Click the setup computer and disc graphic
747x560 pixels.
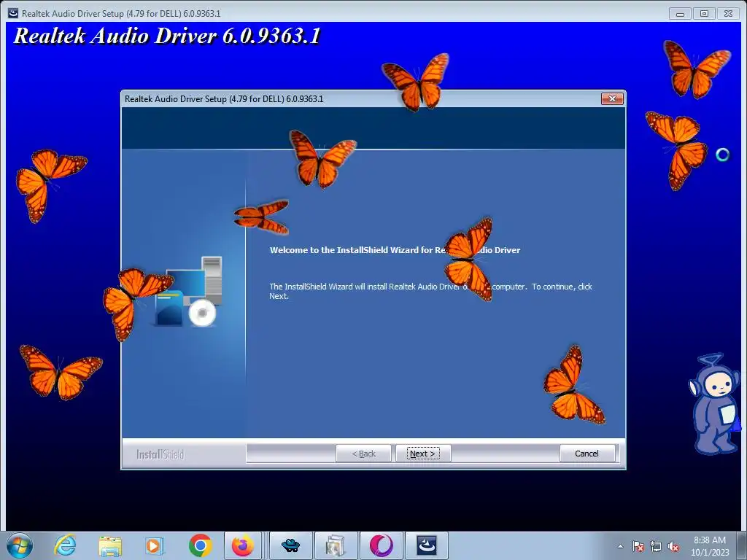(x=189, y=292)
